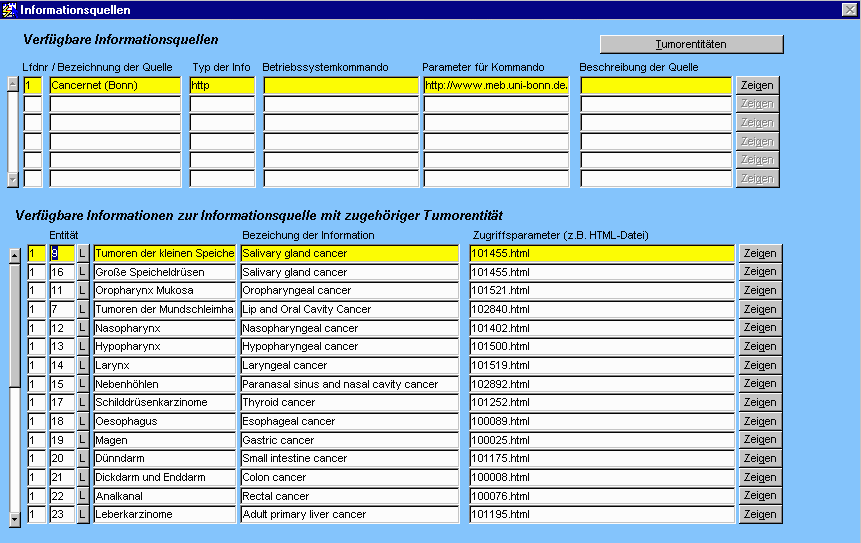The image size is (861, 543).
Task: Select the Laryngeal cancer description field
Action: click(349, 365)
